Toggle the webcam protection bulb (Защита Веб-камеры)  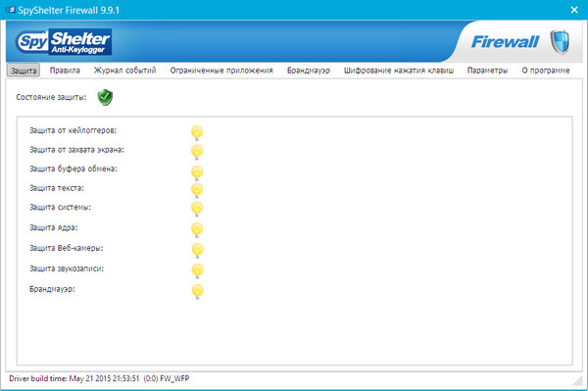point(197,250)
